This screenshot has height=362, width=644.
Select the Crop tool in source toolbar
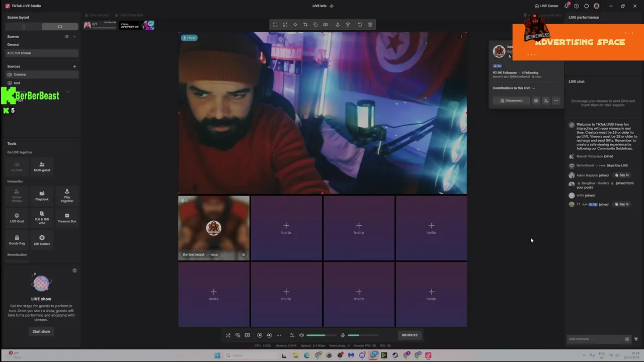305,25
